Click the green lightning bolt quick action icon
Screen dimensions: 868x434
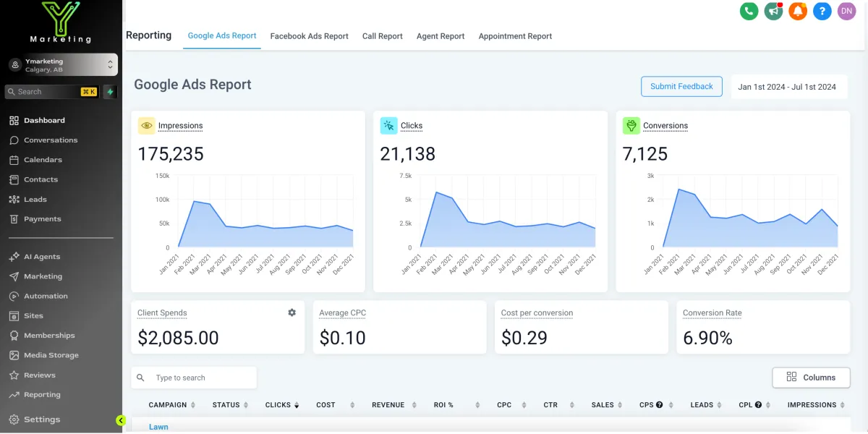pyautogui.click(x=110, y=92)
